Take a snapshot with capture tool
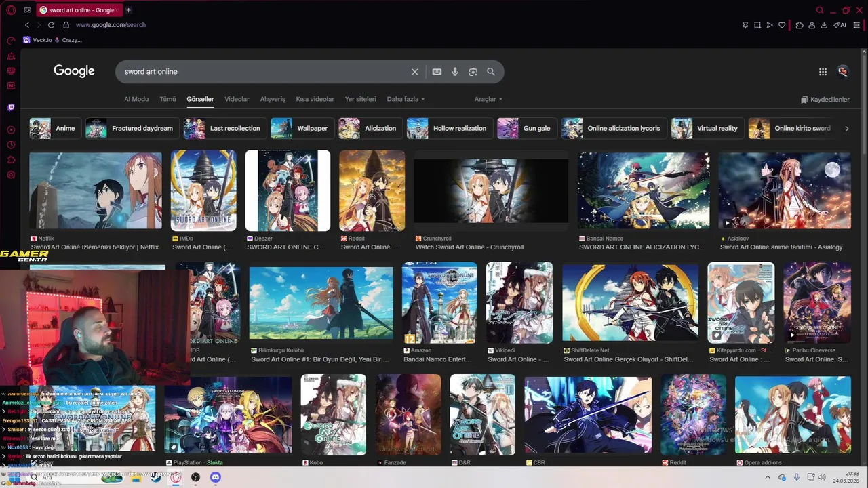 757,25
